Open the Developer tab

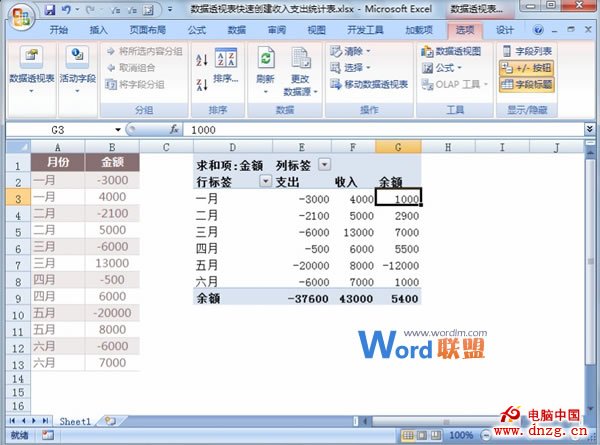click(x=365, y=30)
